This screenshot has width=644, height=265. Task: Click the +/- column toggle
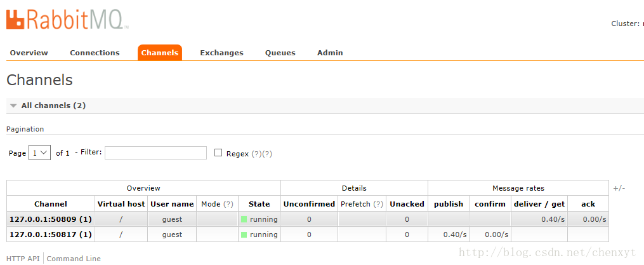pyautogui.click(x=619, y=188)
